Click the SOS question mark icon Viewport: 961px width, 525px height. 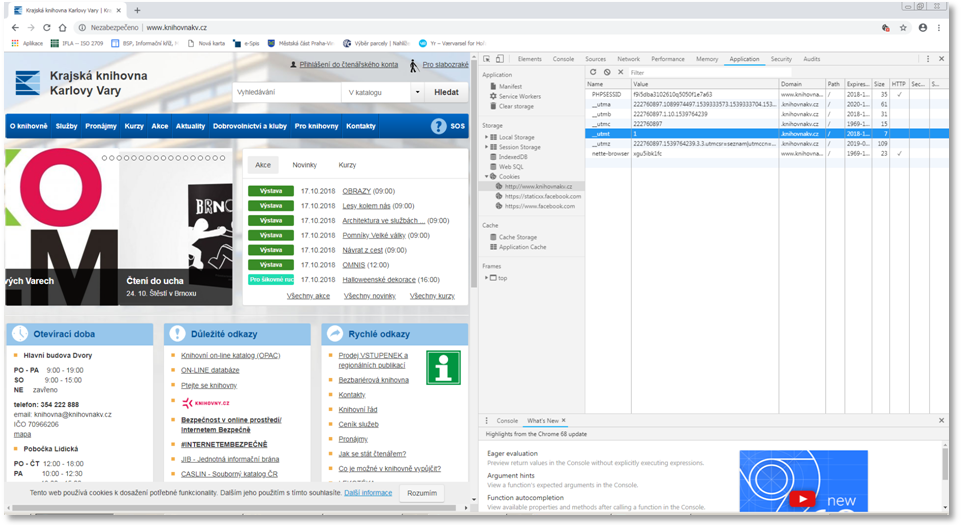[x=438, y=126]
